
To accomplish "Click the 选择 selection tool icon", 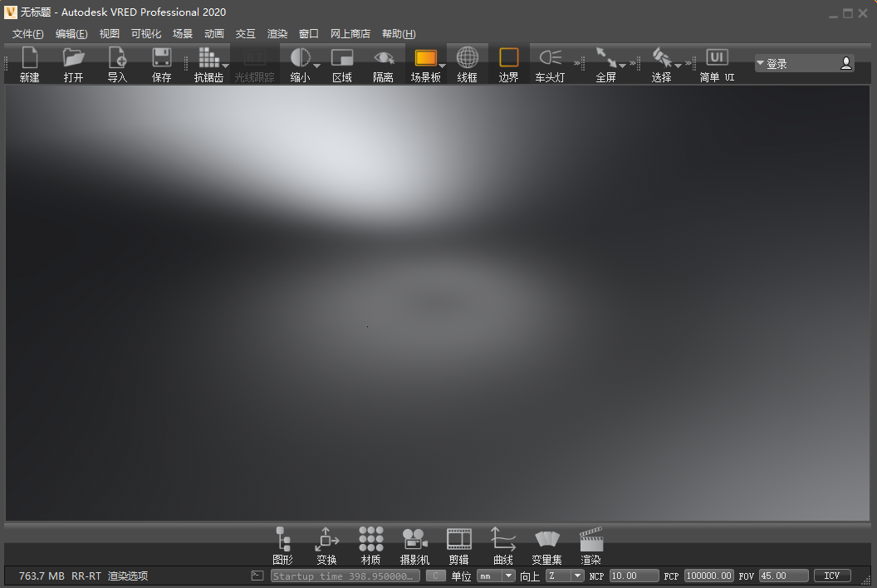I will point(662,57).
